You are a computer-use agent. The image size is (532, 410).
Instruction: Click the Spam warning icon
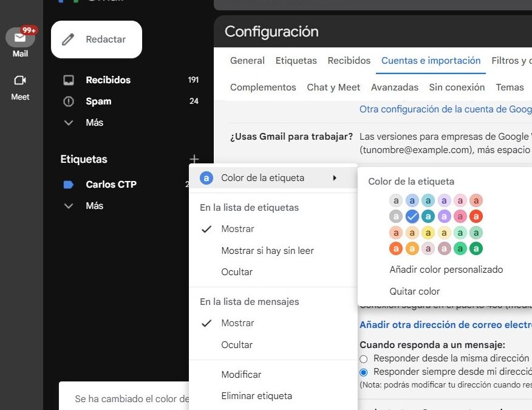(69, 101)
